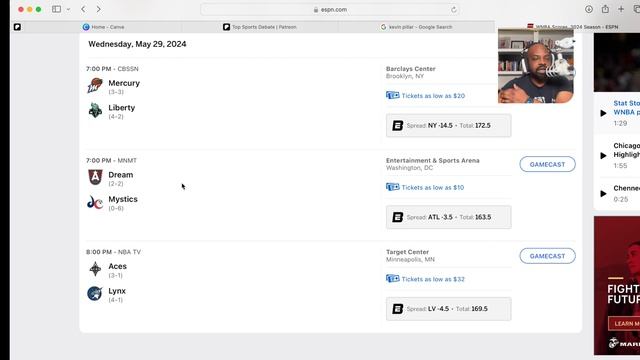
Task: Switch to the Home - Canva tab
Action: point(103,27)
